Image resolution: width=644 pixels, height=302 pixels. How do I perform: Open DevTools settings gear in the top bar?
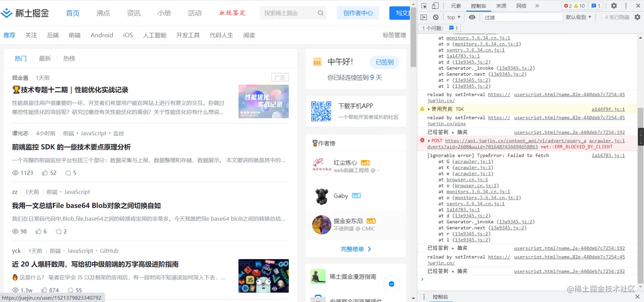point(614,6)
